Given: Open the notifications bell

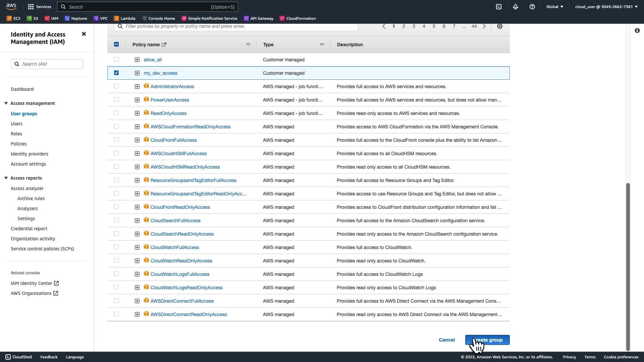Looking at the screenshot, I should pyautogui.click(x=516, y=7).
